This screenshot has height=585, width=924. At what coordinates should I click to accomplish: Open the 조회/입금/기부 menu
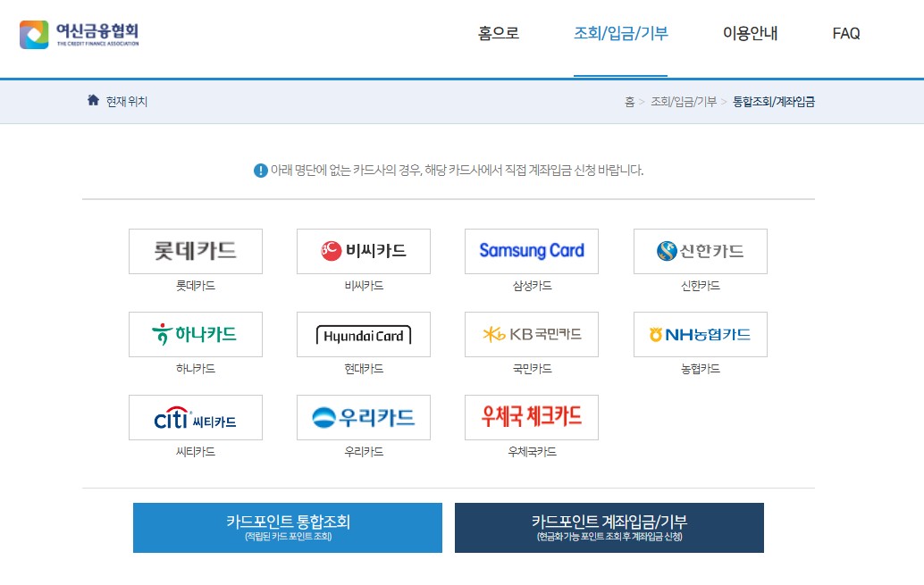[620, 33]
